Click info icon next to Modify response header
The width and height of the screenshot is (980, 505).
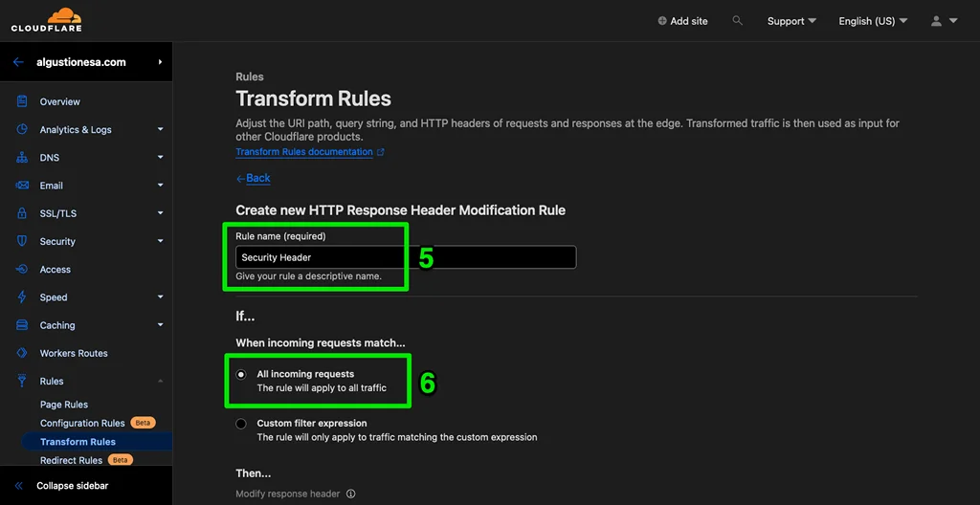click(x=350, y=494)
